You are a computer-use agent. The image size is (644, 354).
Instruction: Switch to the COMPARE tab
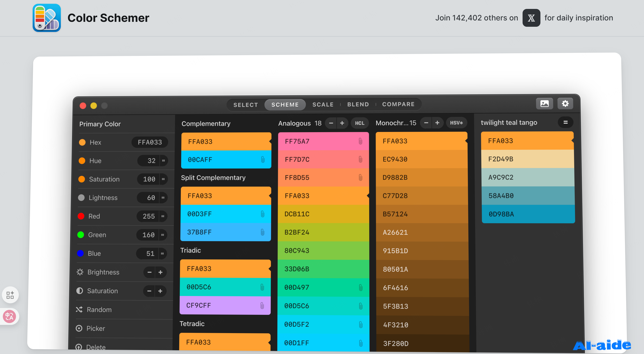pos(398,104)
